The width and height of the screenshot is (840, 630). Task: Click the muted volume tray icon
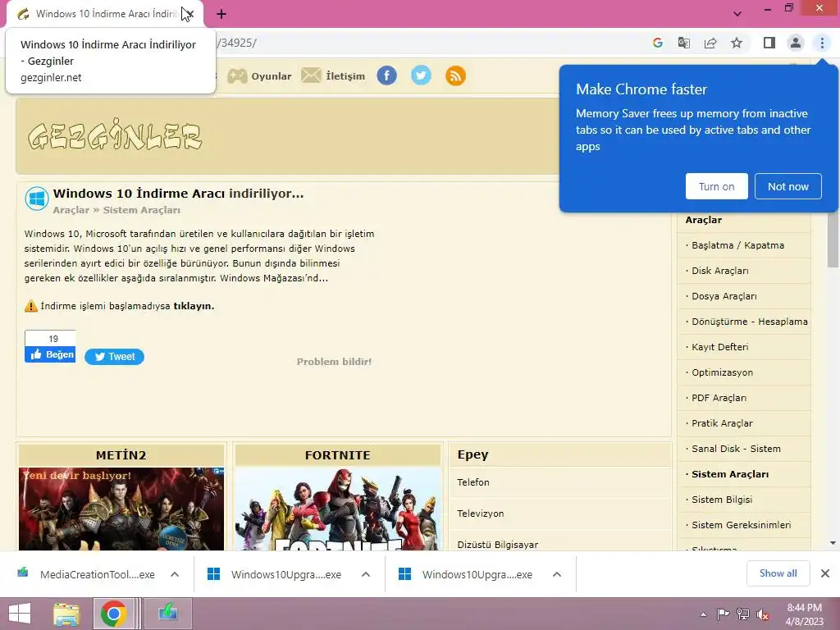762,614
